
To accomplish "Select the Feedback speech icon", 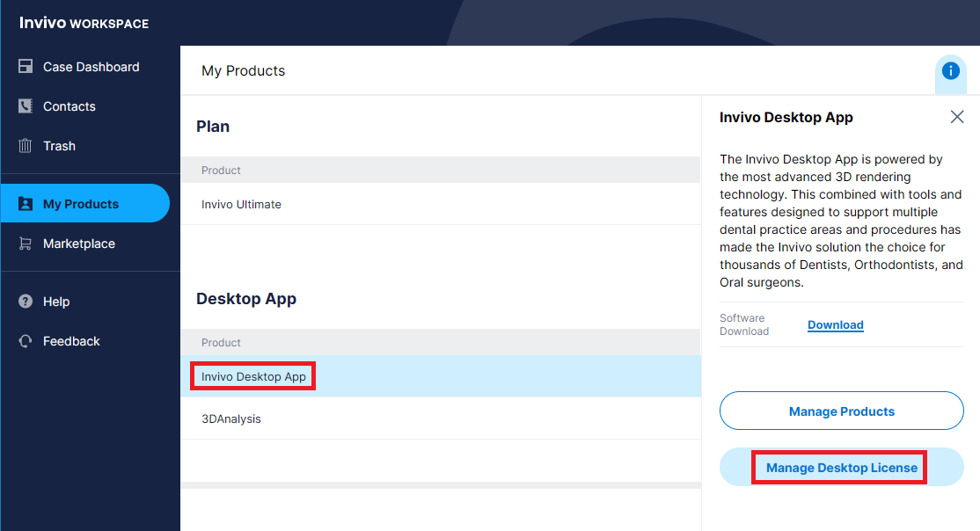I will tap(26, 341).
